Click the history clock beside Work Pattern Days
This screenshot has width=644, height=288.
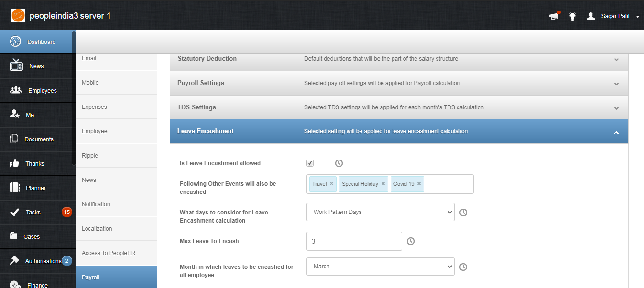coord(463,213)
